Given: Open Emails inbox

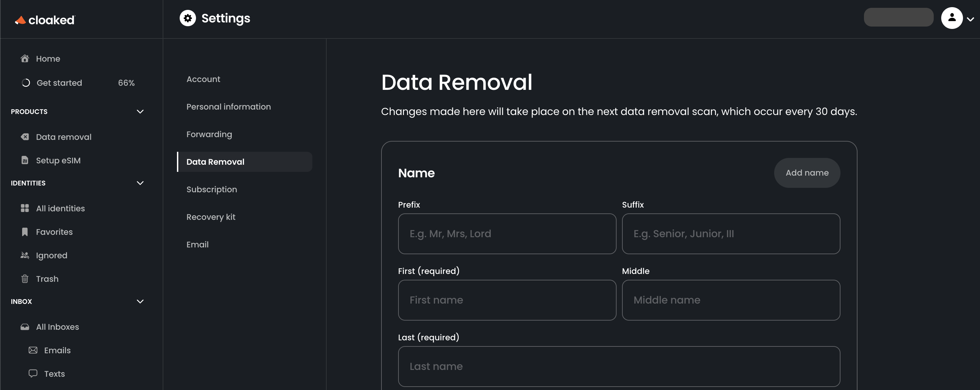Looking at the screenshot, I should pos(57,350).
